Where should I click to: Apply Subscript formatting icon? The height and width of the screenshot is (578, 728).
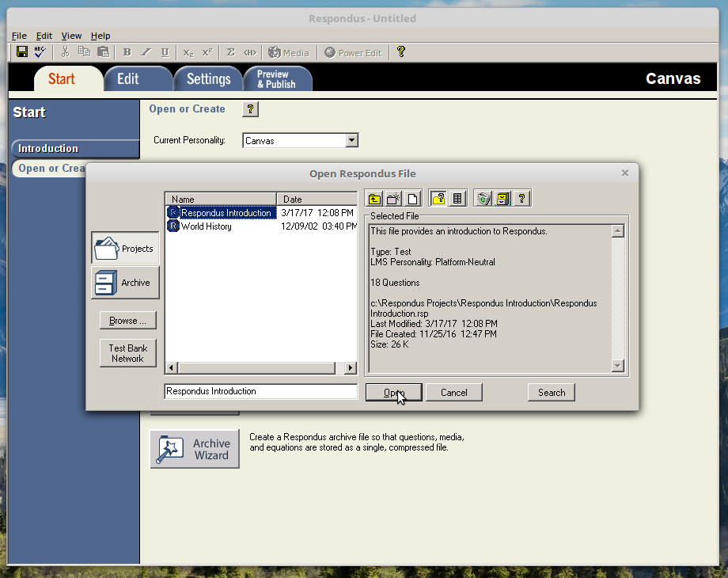coord(188,52)
